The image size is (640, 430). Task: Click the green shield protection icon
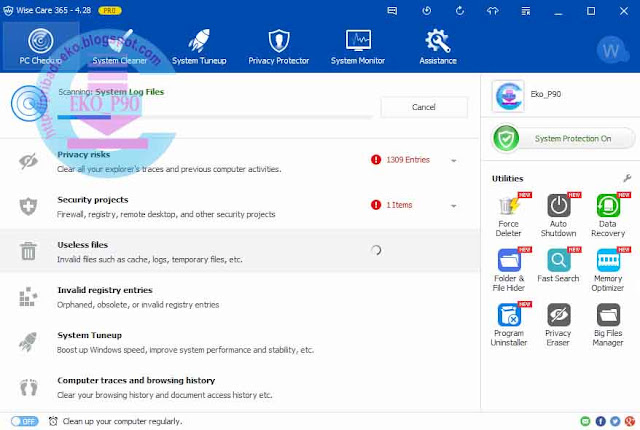(506, 139)
